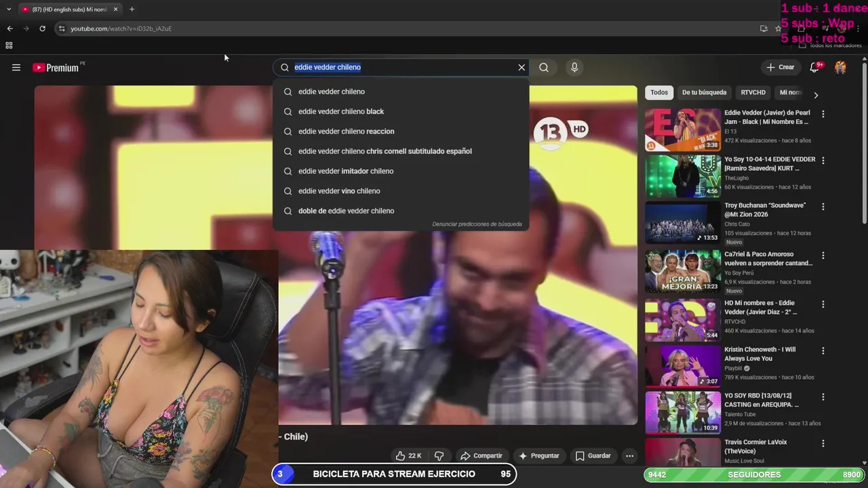
Task: Open more actions ellipsis under the video
Action: pos(629,455)
